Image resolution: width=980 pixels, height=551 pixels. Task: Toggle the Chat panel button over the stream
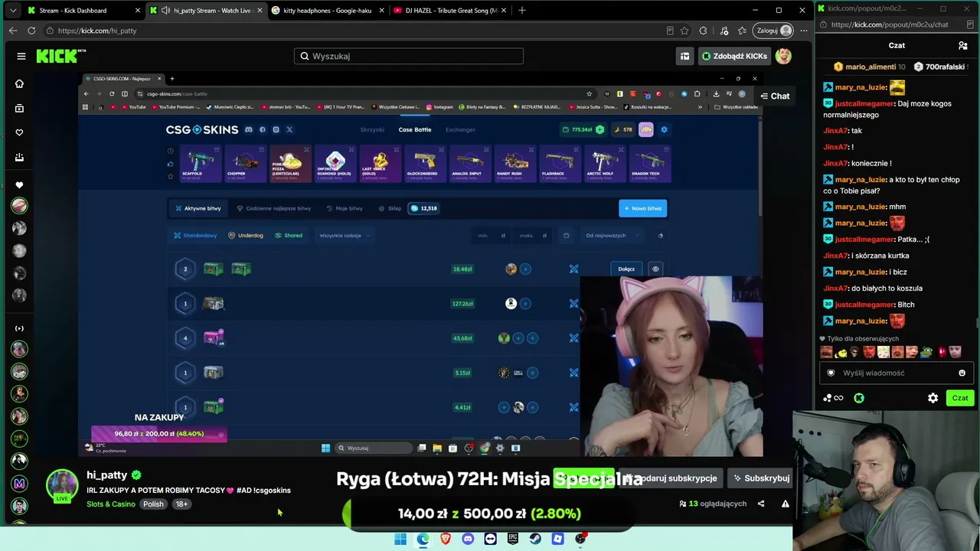(775, 96)
